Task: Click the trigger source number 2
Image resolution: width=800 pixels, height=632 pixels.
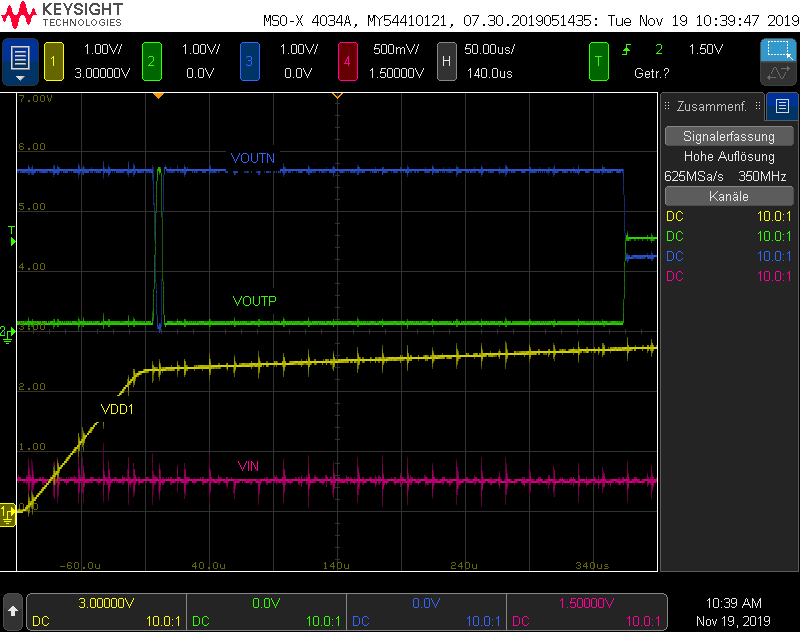Action: click(659, 49)
